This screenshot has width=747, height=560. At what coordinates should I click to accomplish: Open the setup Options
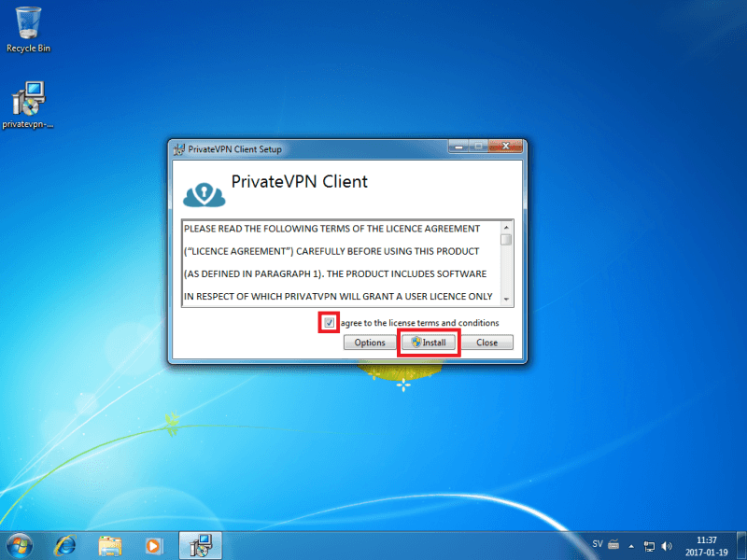click(x=370, y=343)
